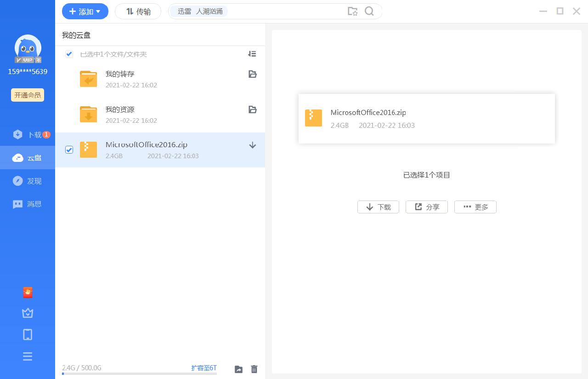Download MicrosoftOffice2016.zip via its arrow icon
Image resolution: width=588 pixels, height=379 pixels.
pos(252,145)
